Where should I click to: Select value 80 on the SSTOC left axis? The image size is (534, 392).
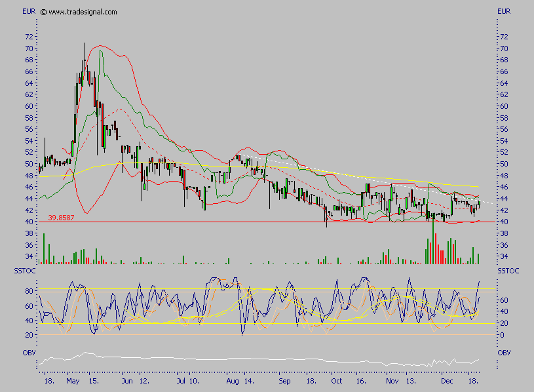(x=29, y=291)
